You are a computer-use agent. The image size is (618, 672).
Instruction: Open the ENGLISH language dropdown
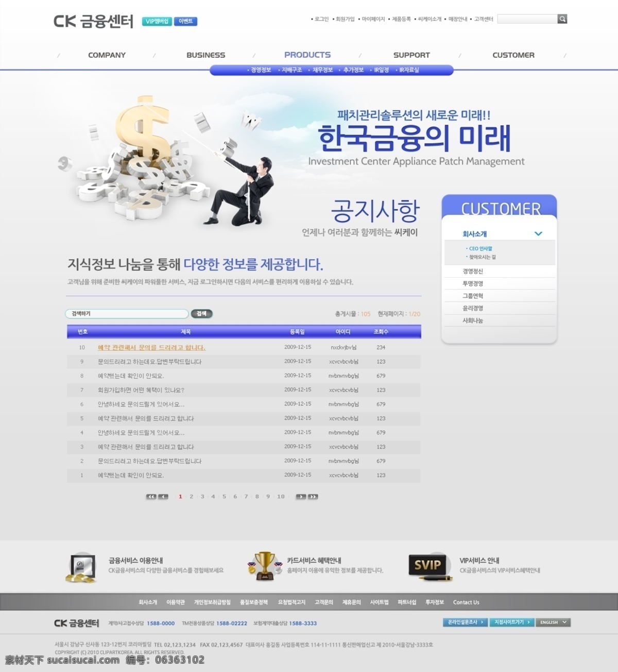(x=553, y=623)
